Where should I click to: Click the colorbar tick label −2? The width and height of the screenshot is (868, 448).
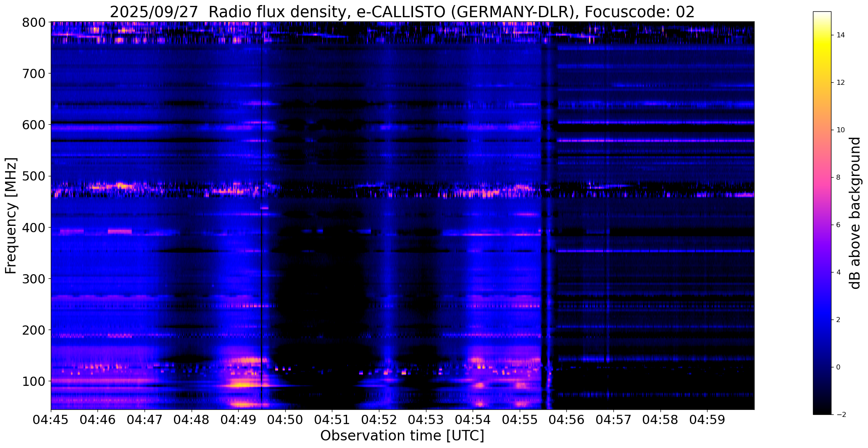click(841, 415)
